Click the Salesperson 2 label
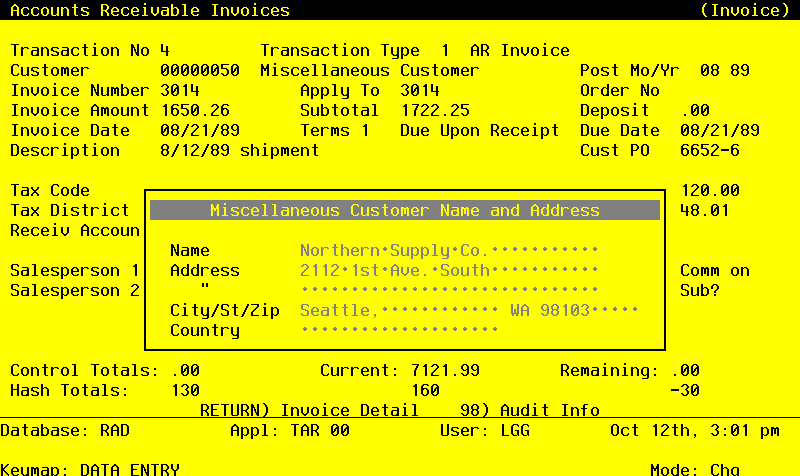 tap(74, 290)
